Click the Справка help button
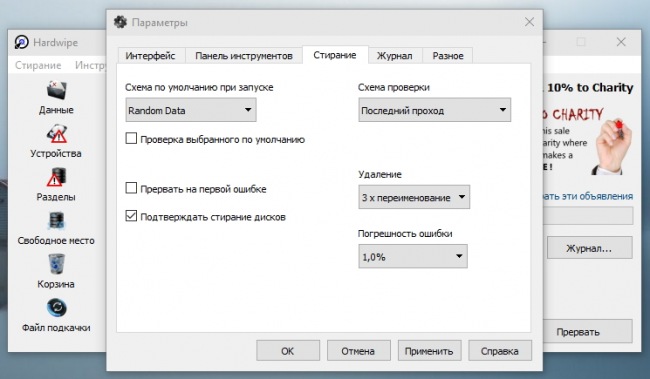Image resolution: width=650 pixels, height=379 pixels. coord(500,351)
